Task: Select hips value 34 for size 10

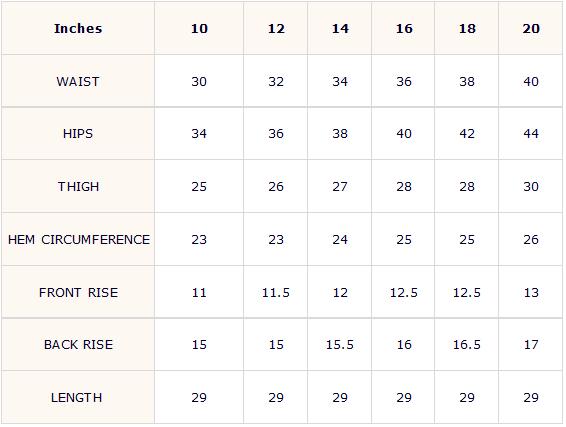Action: (x=199, y=134)
